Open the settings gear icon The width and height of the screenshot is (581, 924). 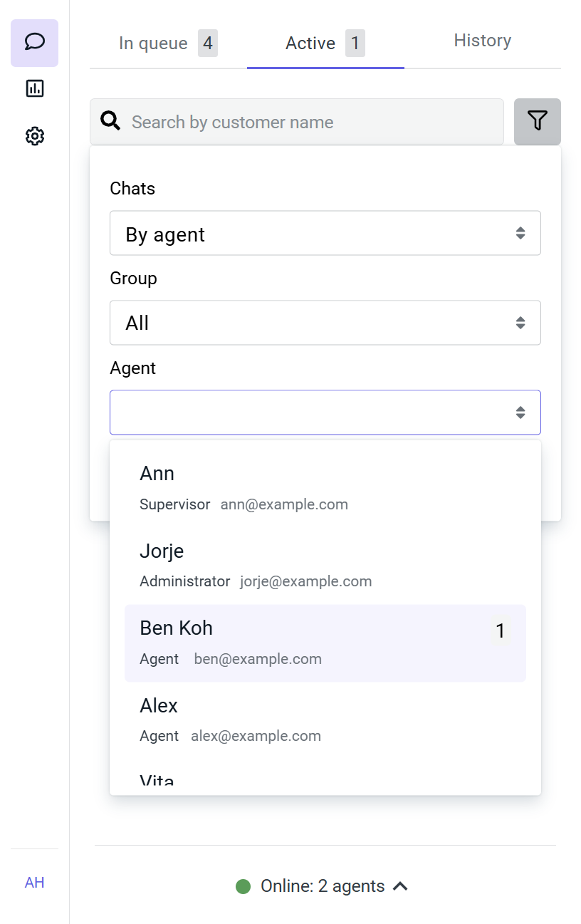tap(34, 136)
